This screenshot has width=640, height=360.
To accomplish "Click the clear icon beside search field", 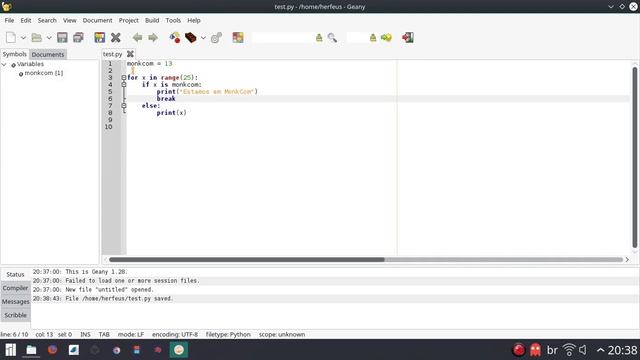I will click(x=319, y=38).
